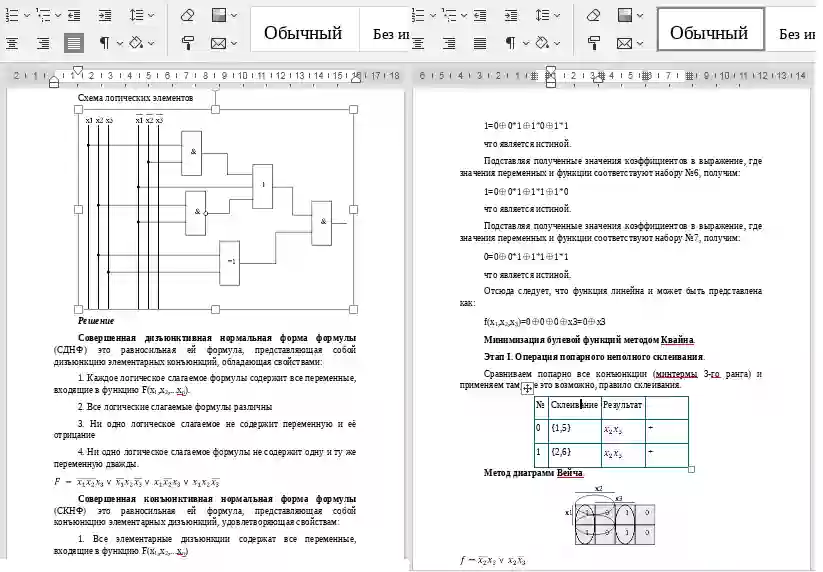Click the gradient square icon, right window
823x572 pixels.
pyautogui.click(x=624, y=15)
